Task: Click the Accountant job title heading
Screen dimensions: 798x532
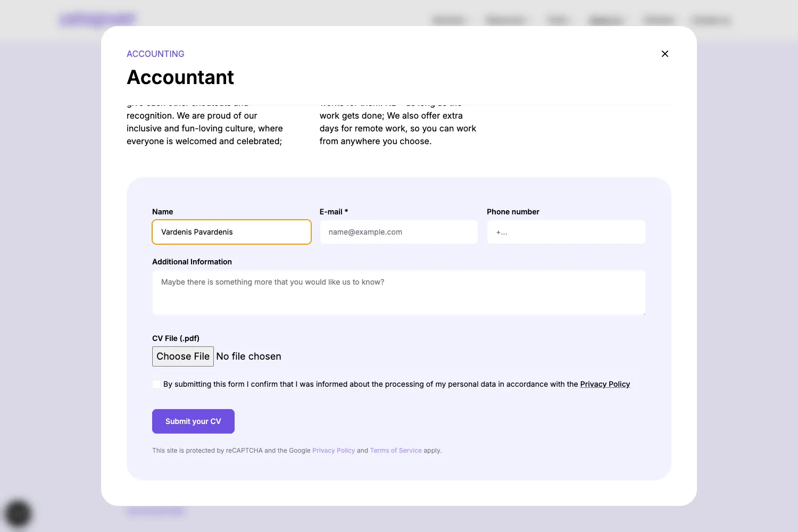Action: point(180,78)
